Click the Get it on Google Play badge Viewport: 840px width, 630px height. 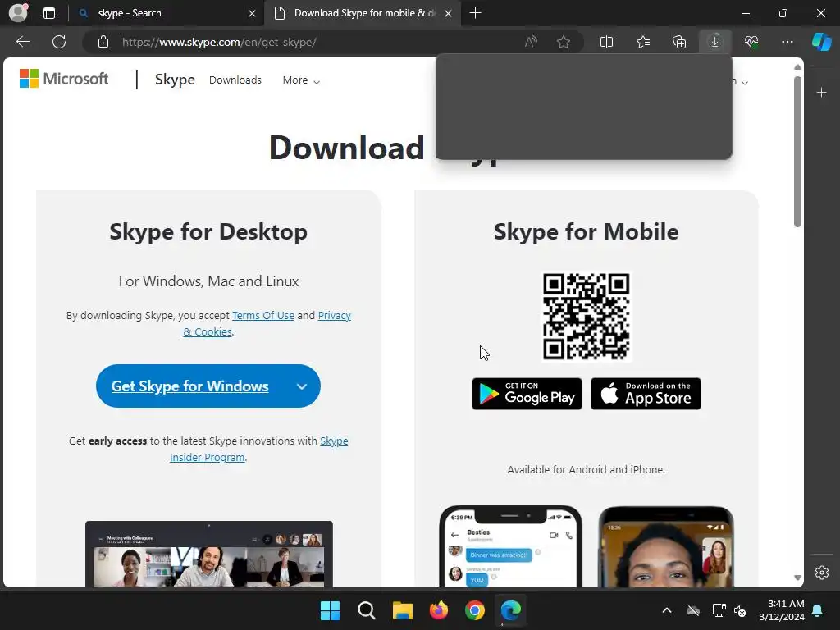[527, 394]
